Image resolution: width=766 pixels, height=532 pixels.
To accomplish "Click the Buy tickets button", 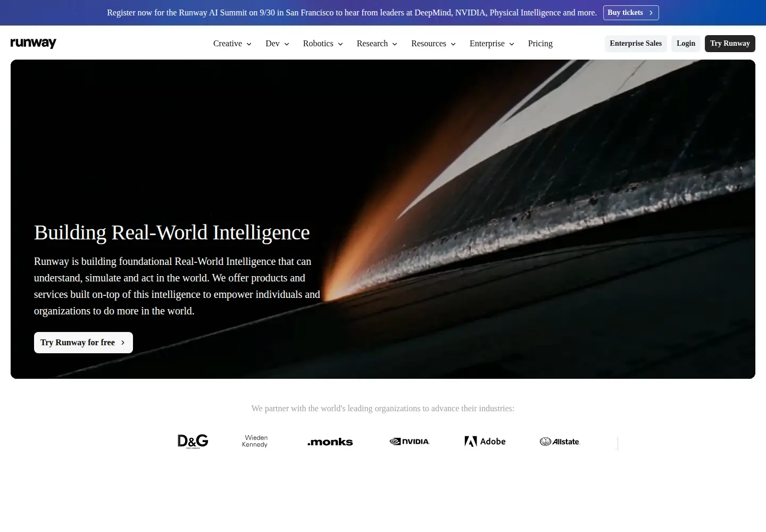I will click(631, 13).
